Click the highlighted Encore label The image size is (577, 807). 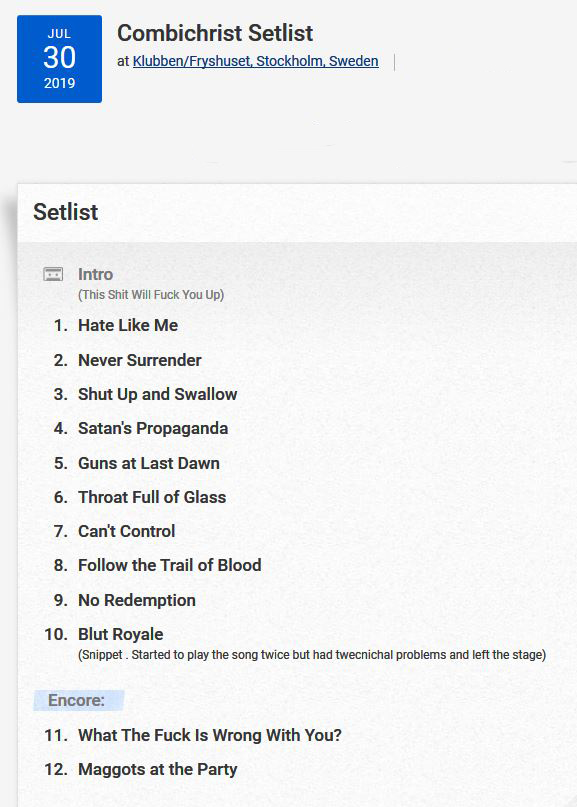point(76,700)
